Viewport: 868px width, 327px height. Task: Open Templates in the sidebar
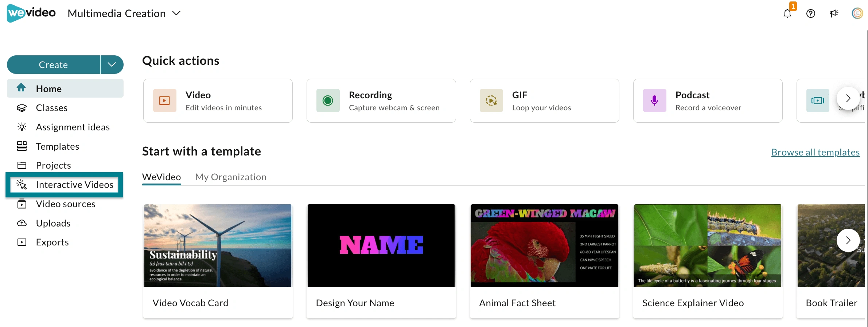65,146
